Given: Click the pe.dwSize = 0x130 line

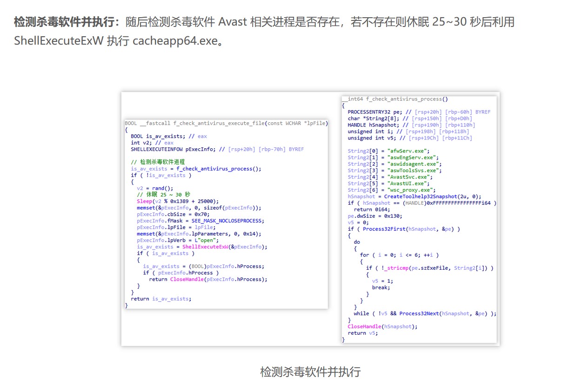Looking at the screenshot, I should point(375,216).
